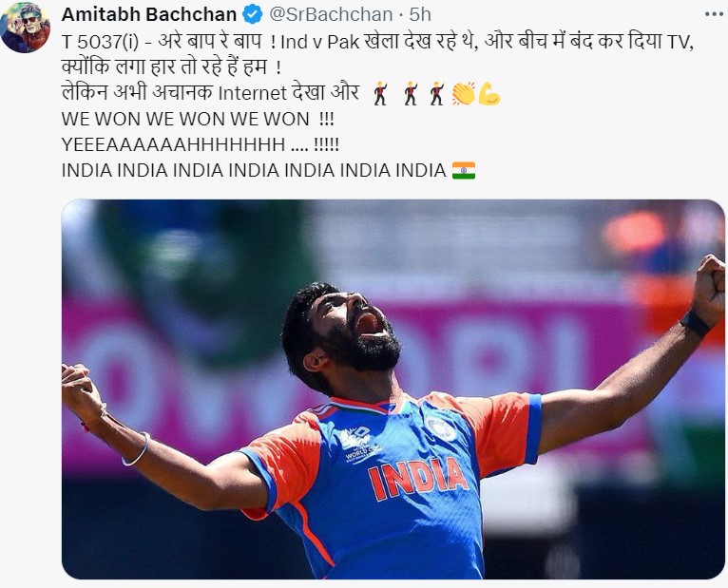
Task: Click the Indian flag emoji
Action: pyautogui.click(x=464, y=170)
